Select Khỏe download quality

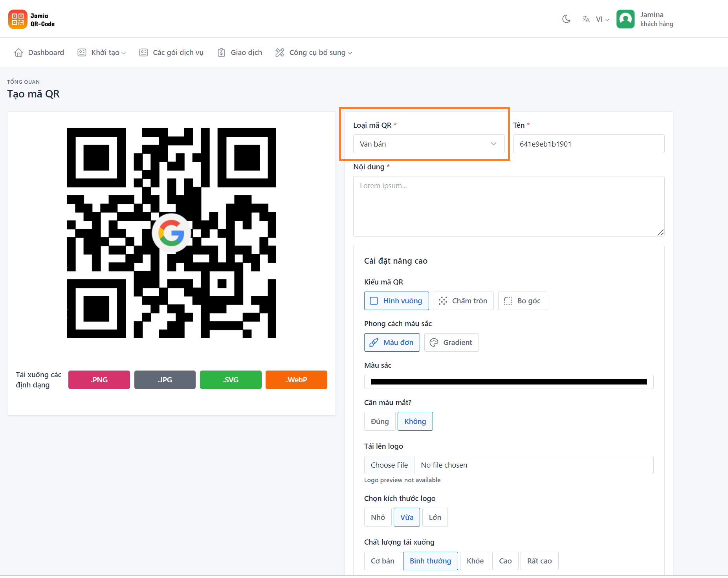coord(475,561)
